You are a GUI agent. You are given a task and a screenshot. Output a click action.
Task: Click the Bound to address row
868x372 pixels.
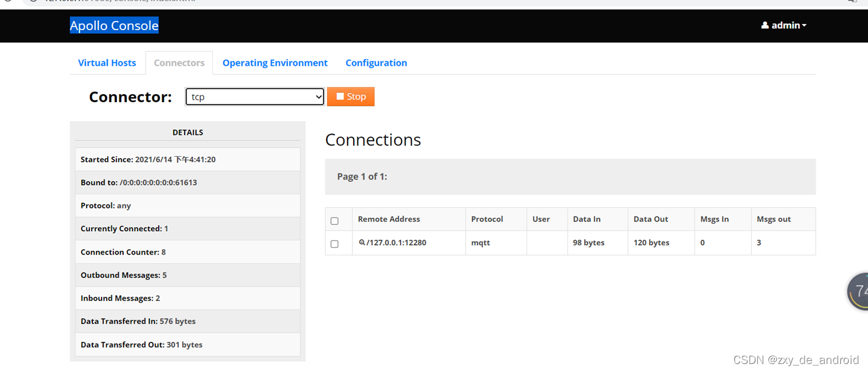(x=188, y=183)
